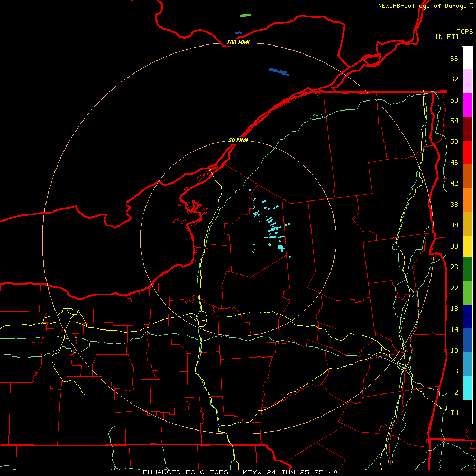Click the green echo patch near top

[x=245, y=15]
